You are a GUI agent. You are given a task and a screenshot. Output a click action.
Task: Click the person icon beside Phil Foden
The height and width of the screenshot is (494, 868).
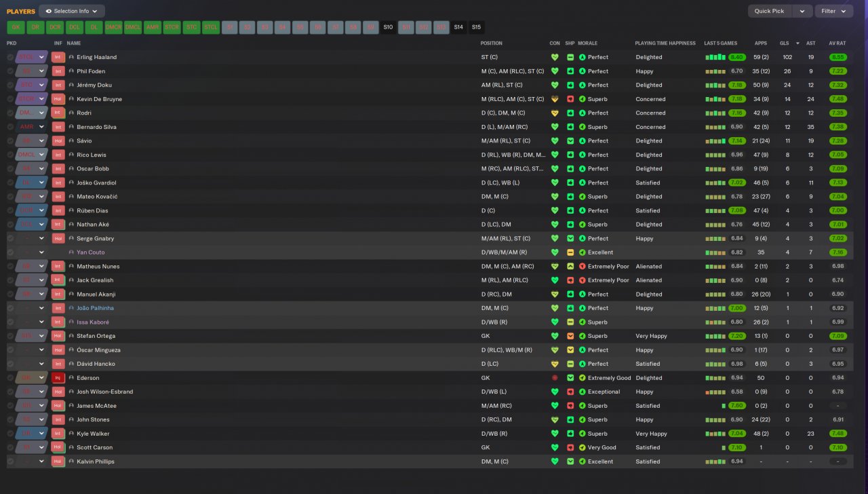pyautogui.click(x=71, y=71)
